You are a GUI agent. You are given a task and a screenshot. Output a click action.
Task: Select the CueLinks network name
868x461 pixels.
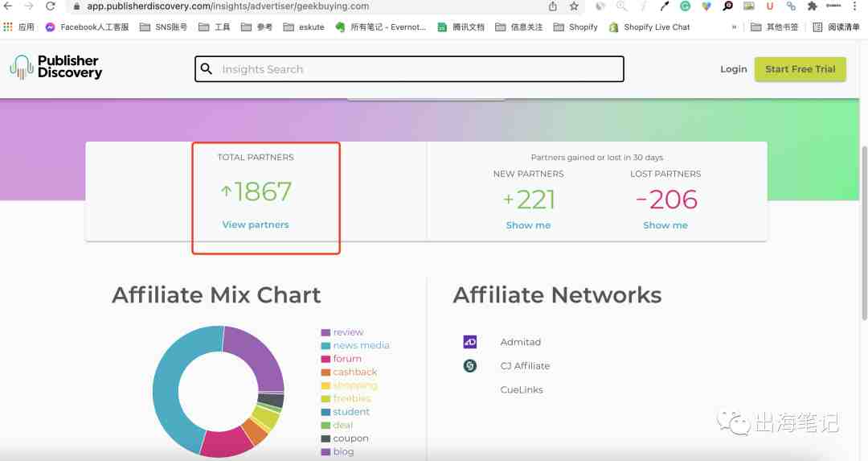pyautogui.click(x=522, y=389)
